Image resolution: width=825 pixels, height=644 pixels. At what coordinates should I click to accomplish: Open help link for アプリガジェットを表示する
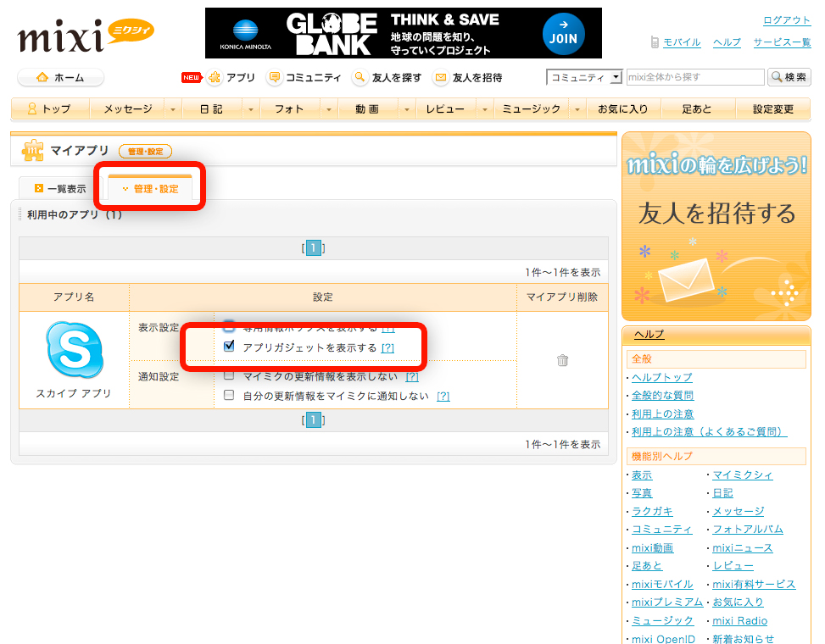point(387,348)
